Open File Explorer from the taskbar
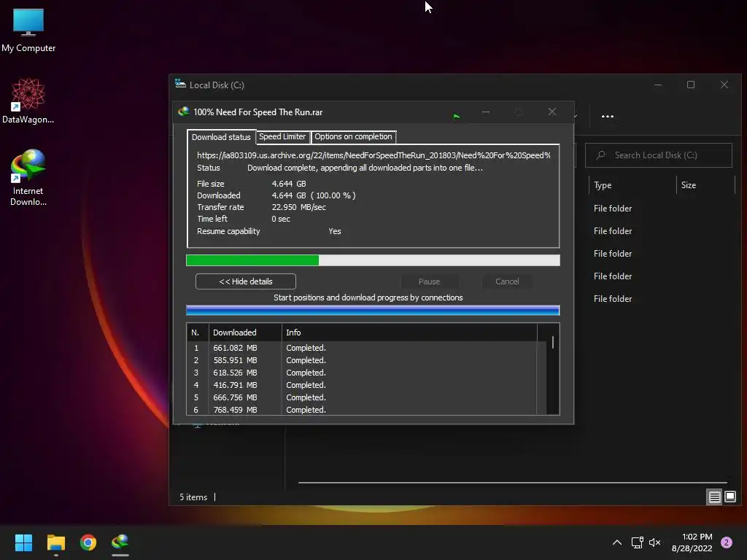Viewport: 747px width, 560px height. (x=55, y=542)
